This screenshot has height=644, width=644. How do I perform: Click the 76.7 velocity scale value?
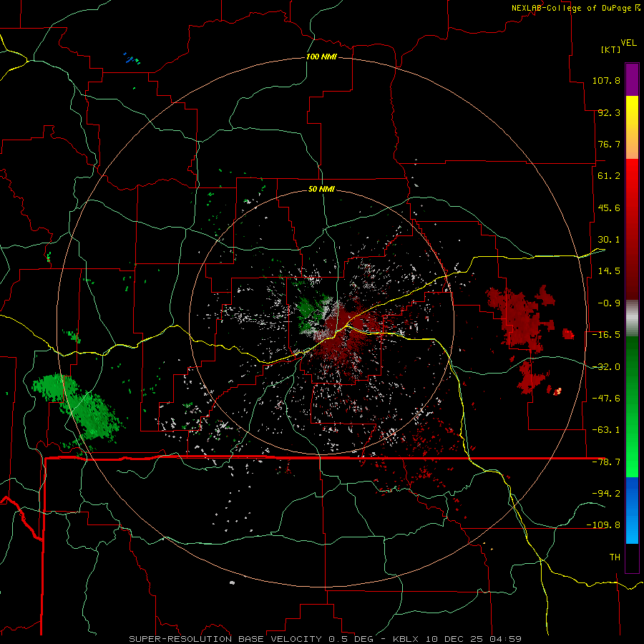coord(609,144)
